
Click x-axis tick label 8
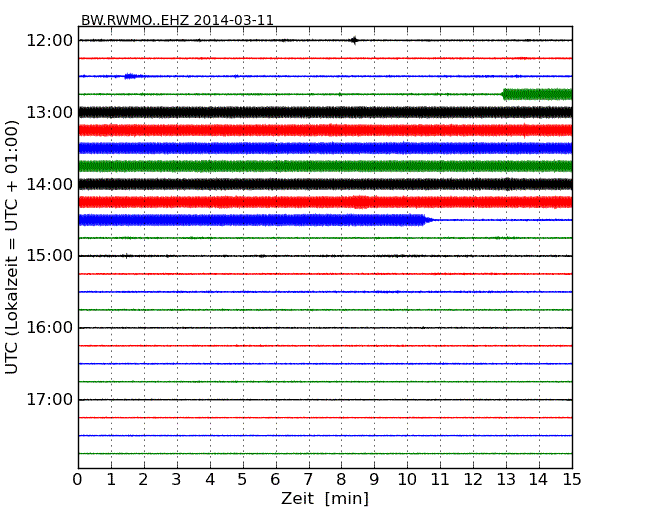(x=341, y=480)
